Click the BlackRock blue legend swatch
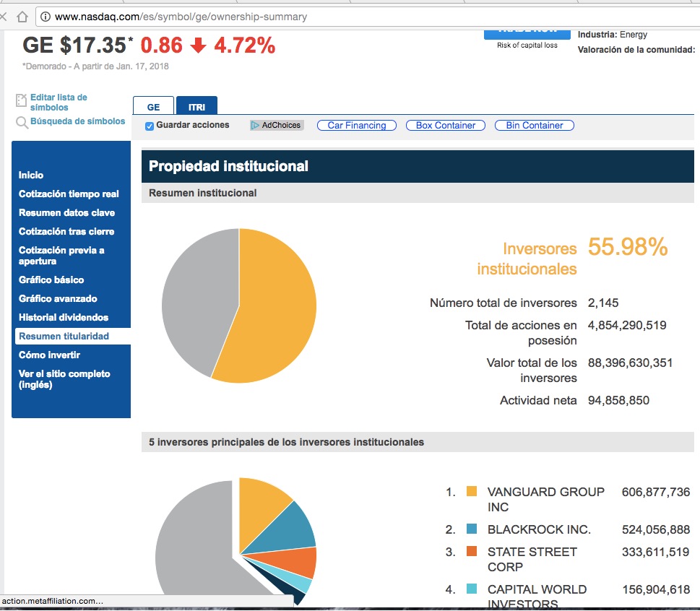This screenshot has height=611, width=700. point(472,529)
